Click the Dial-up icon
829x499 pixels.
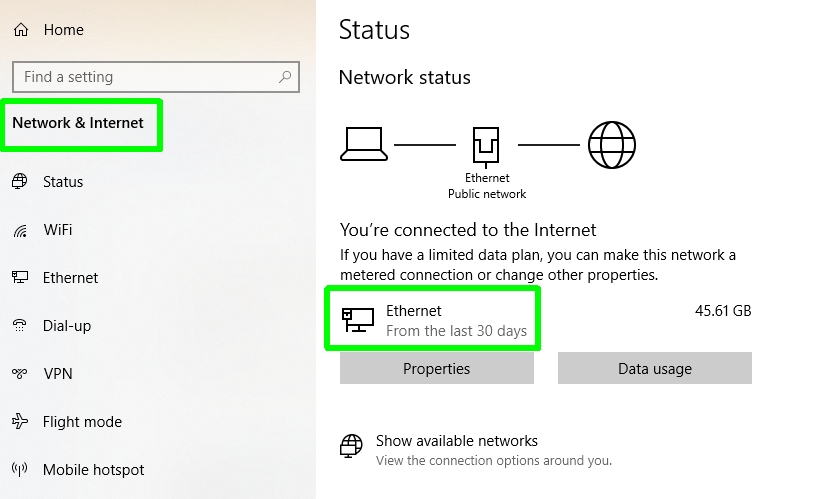[19, 326]
